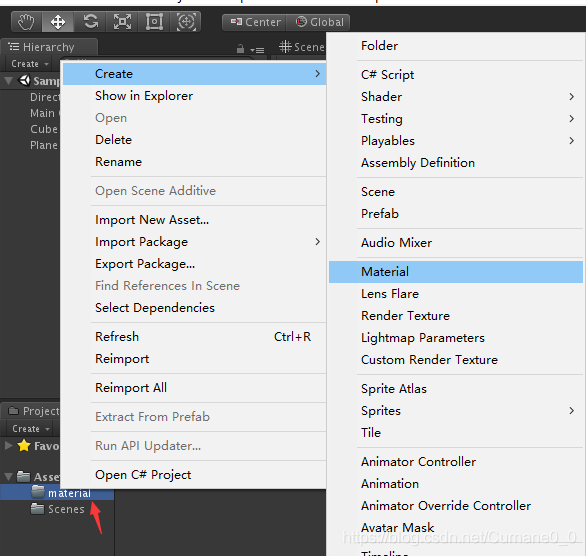Click the Favorites star icon

24,445
